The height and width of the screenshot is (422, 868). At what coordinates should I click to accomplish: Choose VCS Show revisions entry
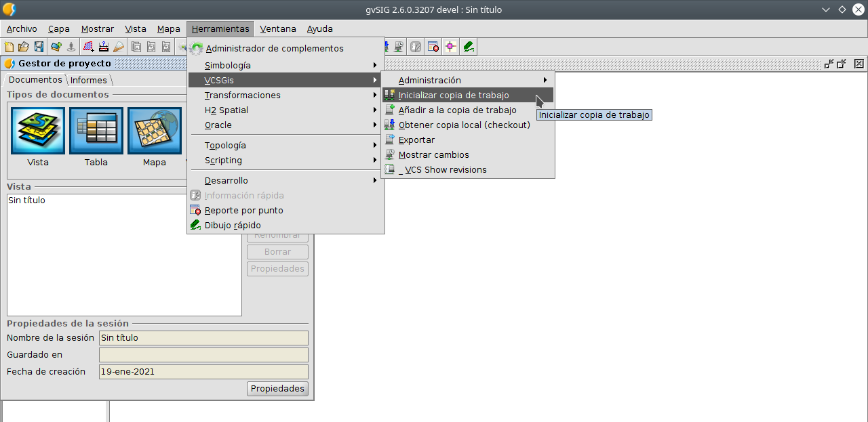pos(468,170)
